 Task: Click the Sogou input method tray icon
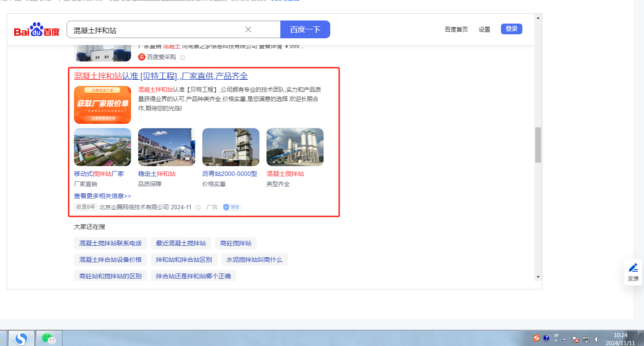pos(537,338)
